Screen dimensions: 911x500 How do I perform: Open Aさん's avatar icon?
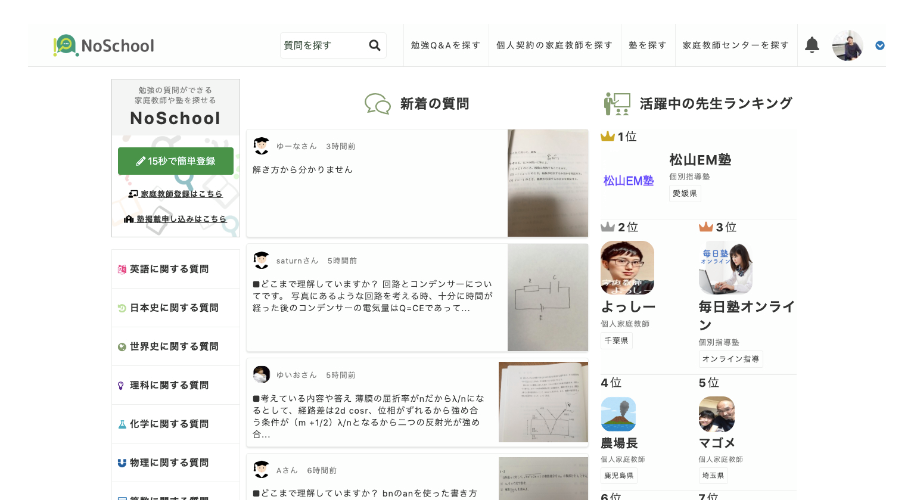tap(261, 470)
